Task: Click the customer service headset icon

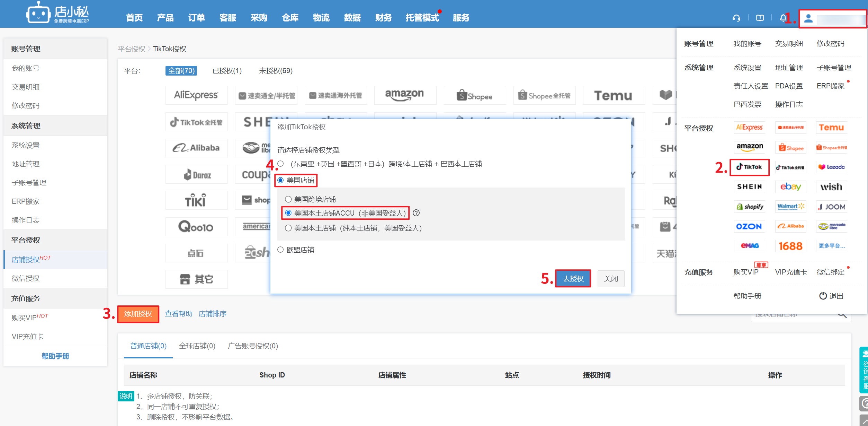Action: (736, 18)
